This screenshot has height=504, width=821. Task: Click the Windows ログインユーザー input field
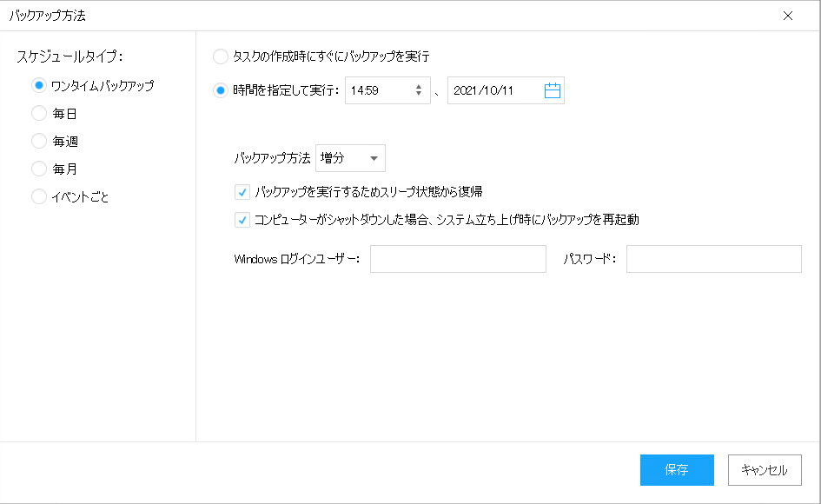tap(458, 259)
